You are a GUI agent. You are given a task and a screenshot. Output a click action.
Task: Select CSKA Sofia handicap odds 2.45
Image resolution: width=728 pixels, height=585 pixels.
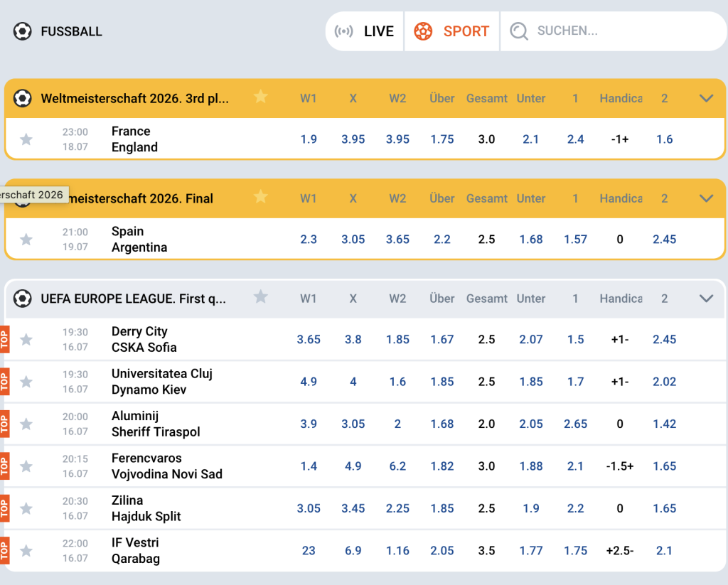click(665, 339)
